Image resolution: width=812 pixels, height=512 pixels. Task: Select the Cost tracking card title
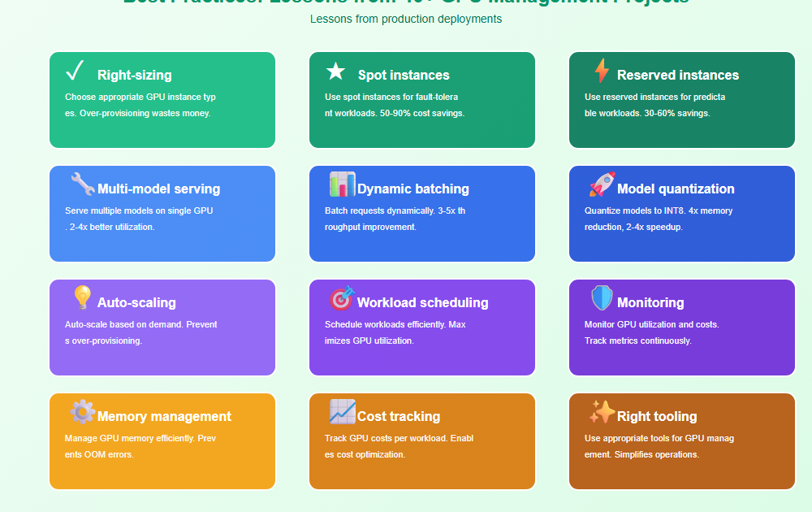(398, 416)
